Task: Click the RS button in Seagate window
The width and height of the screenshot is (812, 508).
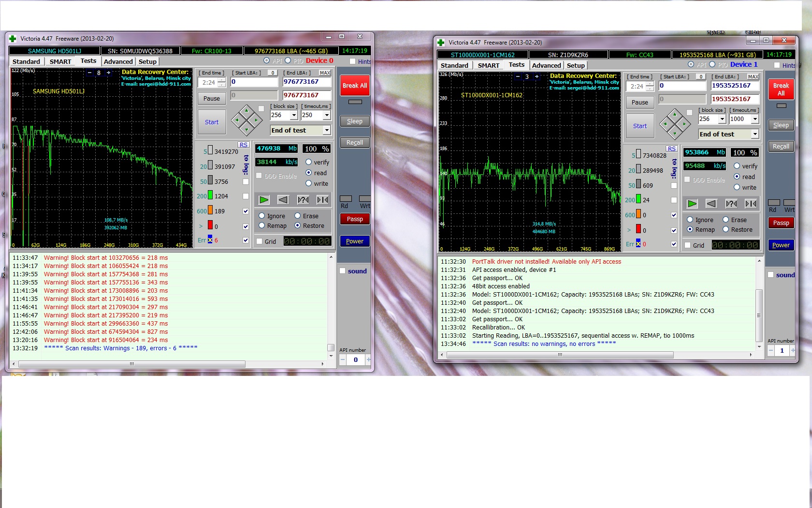Action: 672,149
